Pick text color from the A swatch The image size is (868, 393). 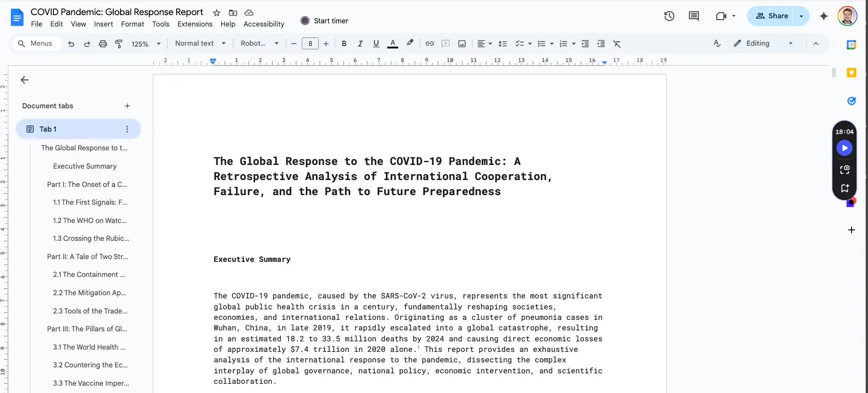pyautogui.click(x=392, y=44)
